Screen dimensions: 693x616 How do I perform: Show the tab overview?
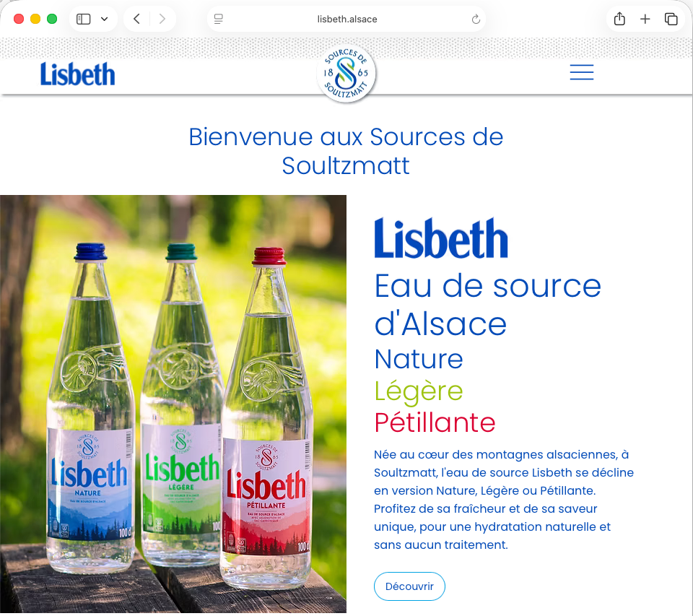coord(671,19)
